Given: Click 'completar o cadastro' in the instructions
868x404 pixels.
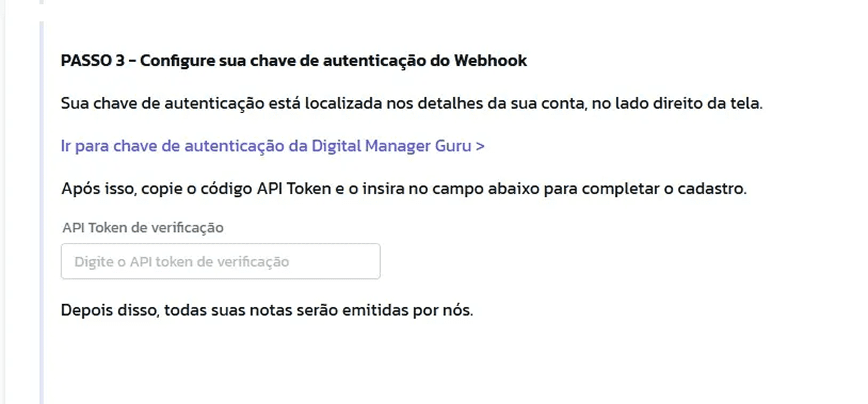Looking at the screenshot, I should (664, 189).
